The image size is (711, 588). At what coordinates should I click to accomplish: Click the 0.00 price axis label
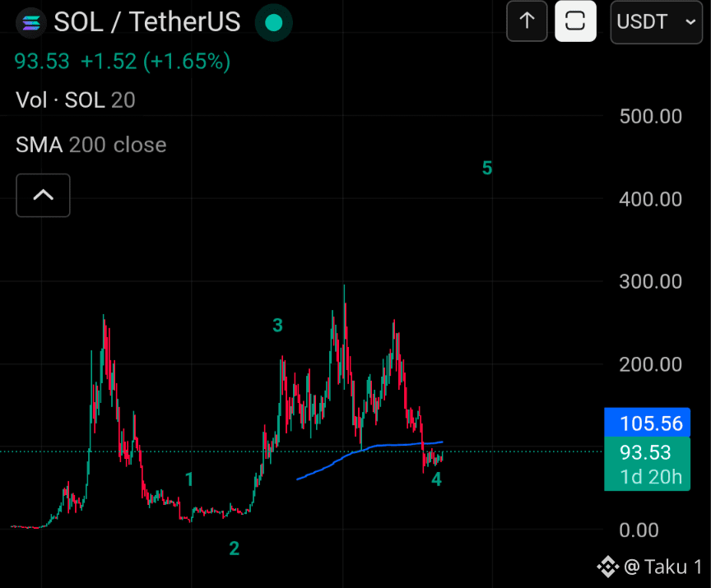pyautogui.click(x=639, y=530)
